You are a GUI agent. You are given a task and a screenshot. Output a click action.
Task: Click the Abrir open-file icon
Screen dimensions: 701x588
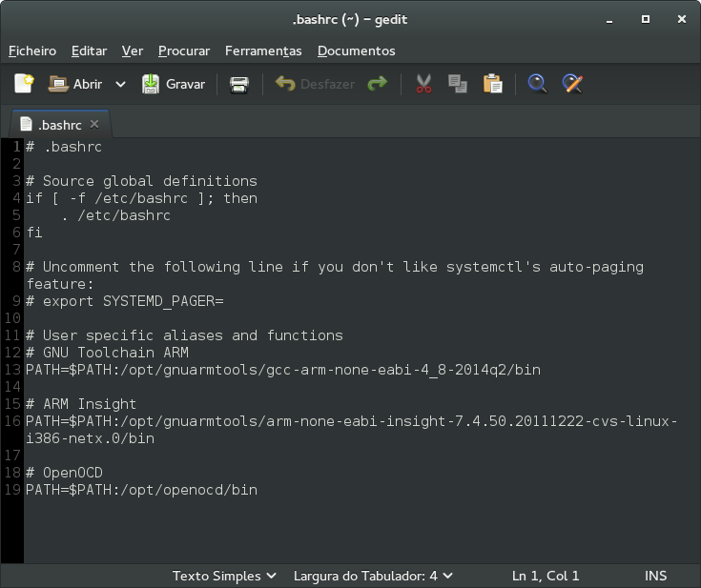point(57,84)
